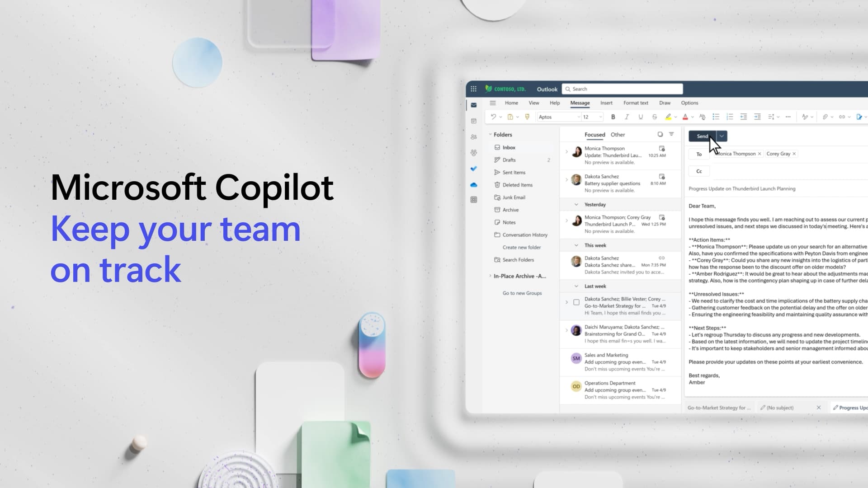Toggle the Focused inbox tab
Image resolution: width=868 pixels, height=488 pixels.
tap(595, 134)
